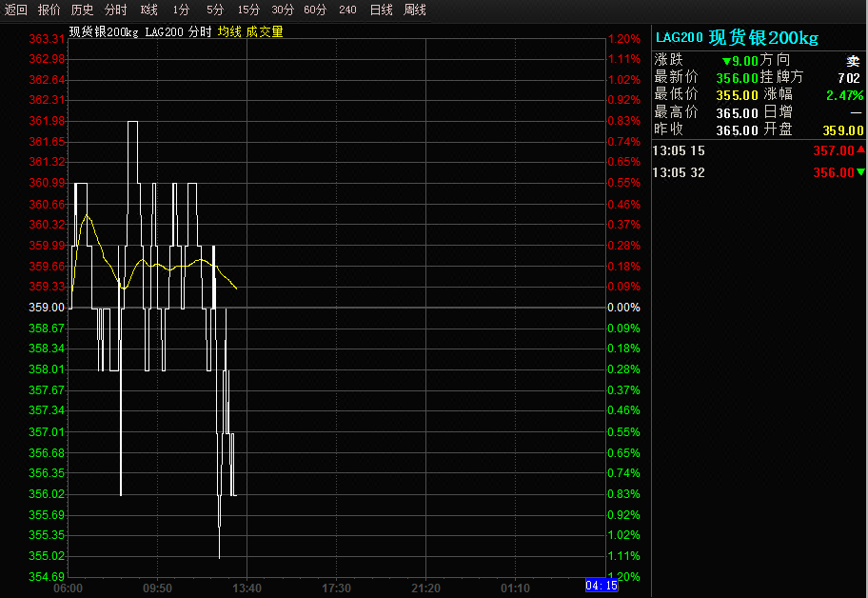This screenshot has width=868, height=598.
Task: Click the 昨收 value 365.00
Action: point(737,130)
